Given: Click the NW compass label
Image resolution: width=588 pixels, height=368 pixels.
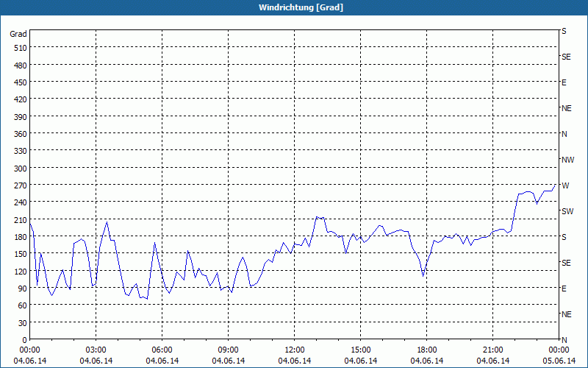Looking at the screenshot, I should click(567, 160).
